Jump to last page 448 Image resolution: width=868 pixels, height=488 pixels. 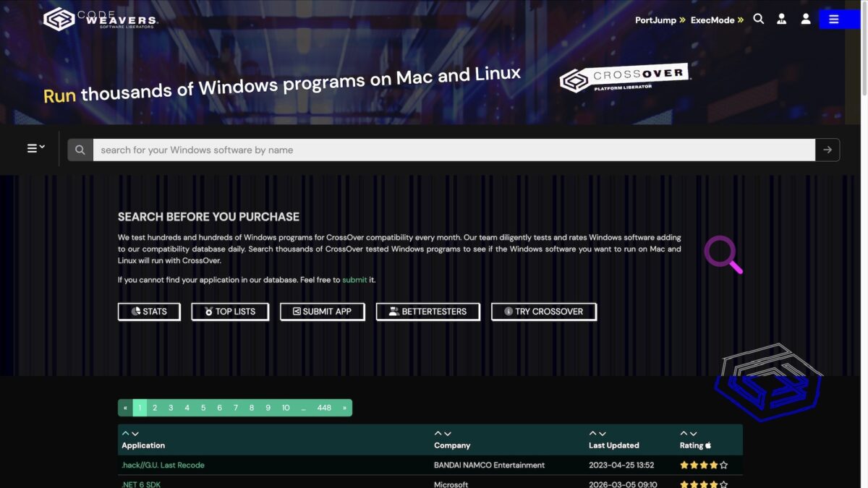coord(324,408)
